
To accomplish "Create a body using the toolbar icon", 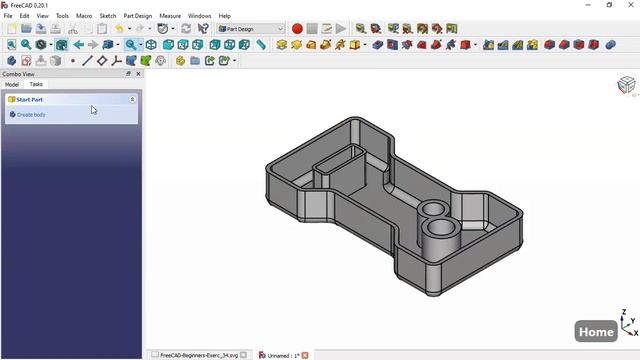I will pos(11,61).
